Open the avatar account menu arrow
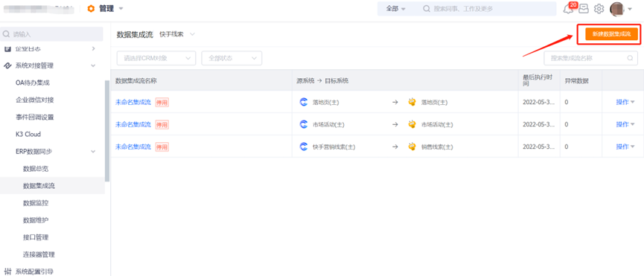The width and height of the screenshot is (644, 276). click(630, 9)
